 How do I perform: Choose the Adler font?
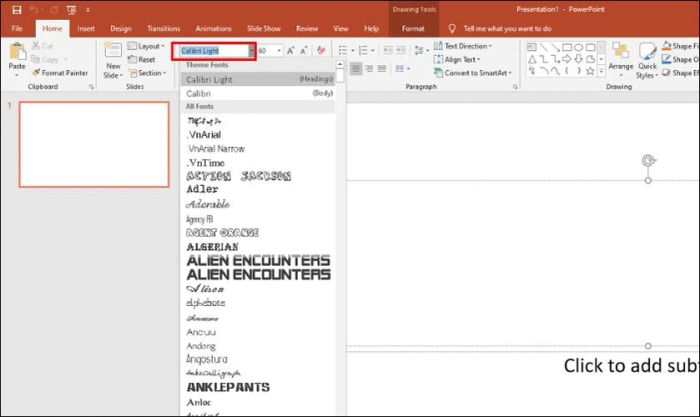(202, 189)
